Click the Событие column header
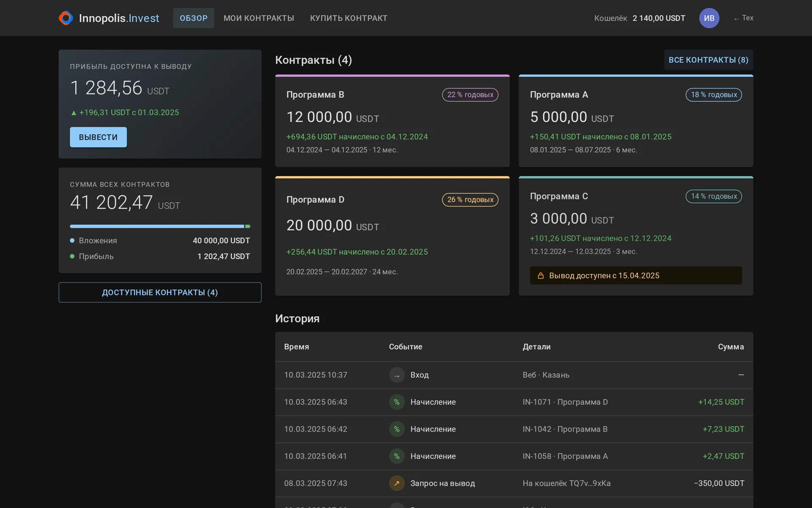 pyautogui.click(x=406, y=347)
